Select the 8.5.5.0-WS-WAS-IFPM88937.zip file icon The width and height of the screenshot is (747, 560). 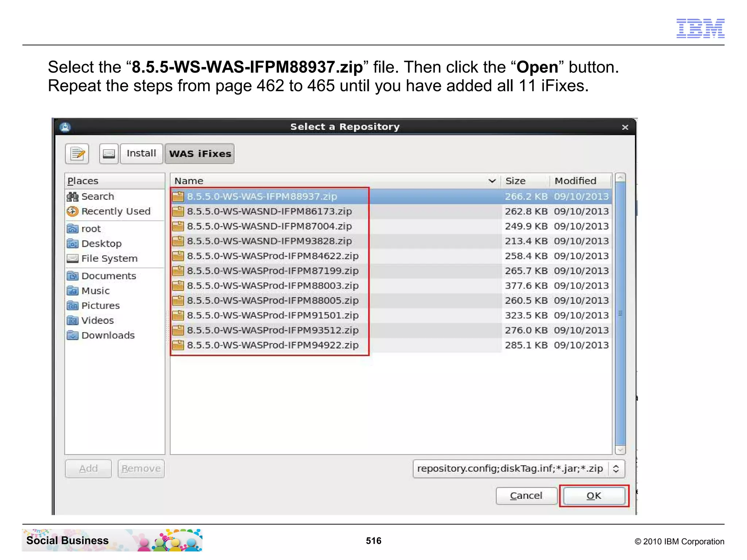click(178, 197)
